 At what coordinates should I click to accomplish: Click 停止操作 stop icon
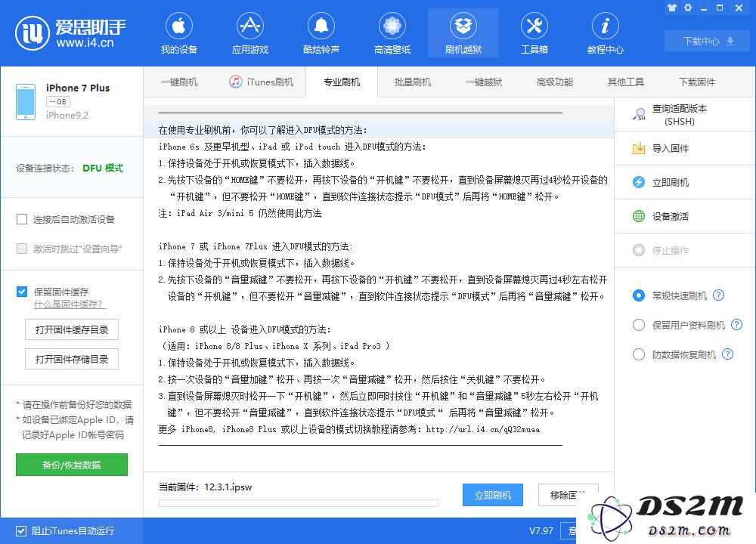(x=639, y=250)
